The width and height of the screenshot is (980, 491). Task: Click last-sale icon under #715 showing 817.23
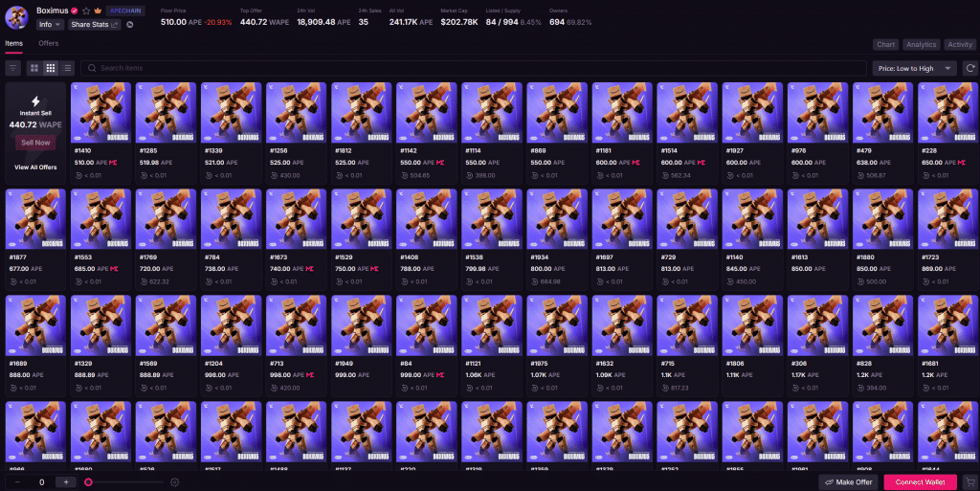pos(664,388)
